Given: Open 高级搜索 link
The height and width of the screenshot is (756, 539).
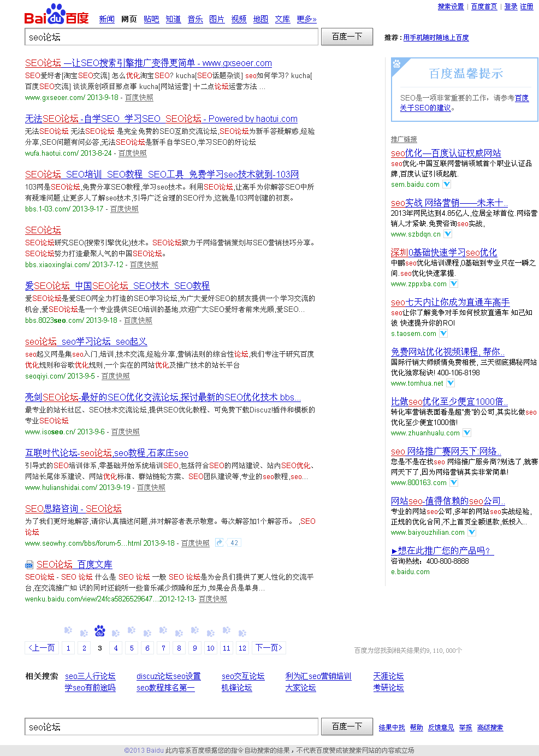Looking at the screenshot, I should pos(490,728).
